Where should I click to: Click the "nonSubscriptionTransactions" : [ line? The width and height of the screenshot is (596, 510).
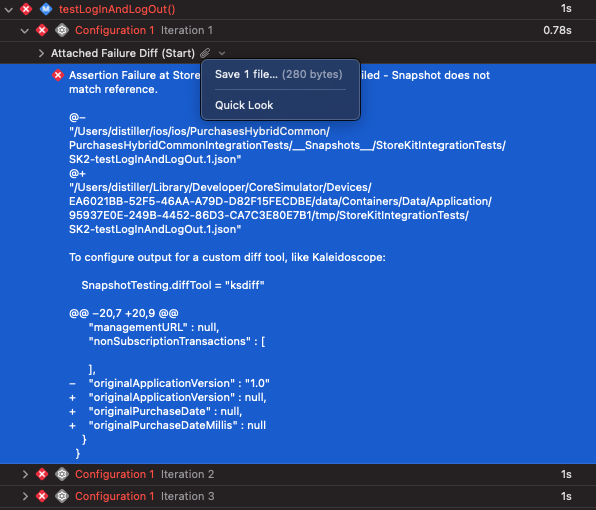(x=177, y=341)
